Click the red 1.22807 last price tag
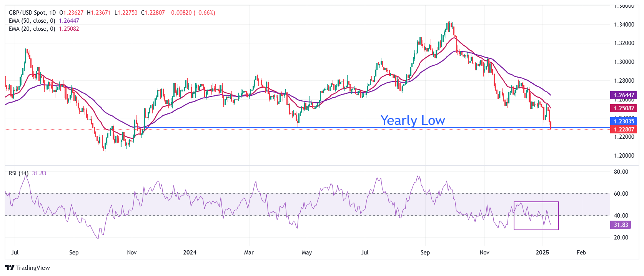The width and height of the screenshot is (644, 276). (624, 130)
